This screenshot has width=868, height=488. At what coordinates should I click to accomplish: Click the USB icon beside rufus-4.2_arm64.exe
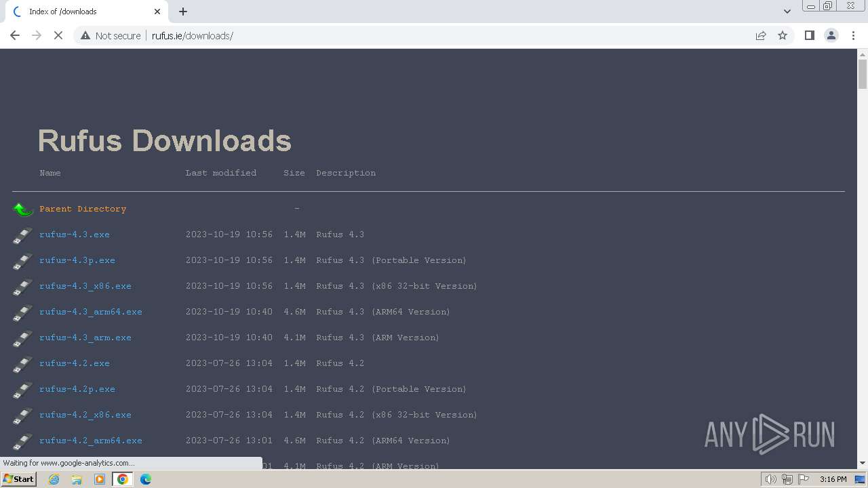pyautogui.click(x=22, y=441)
